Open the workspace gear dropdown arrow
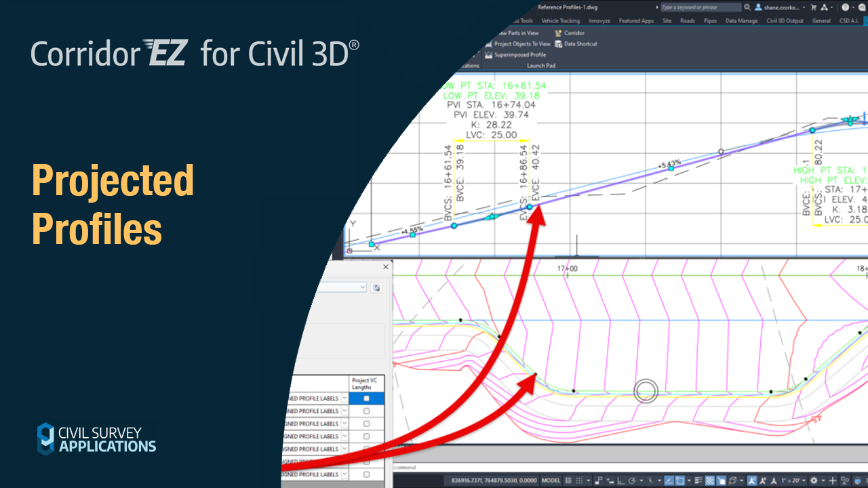Screen dimensions: 868x488 coord(823,481)
